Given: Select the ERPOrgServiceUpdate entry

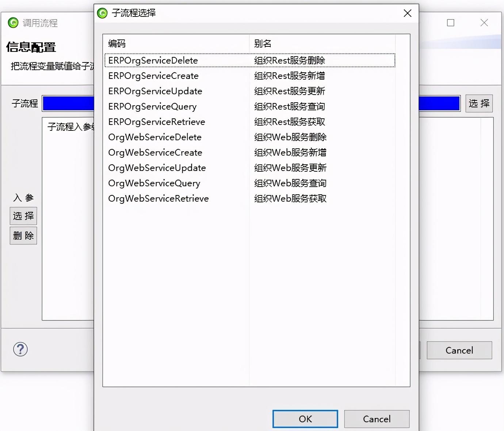Looking at the screenshot, I should [155, 91].
